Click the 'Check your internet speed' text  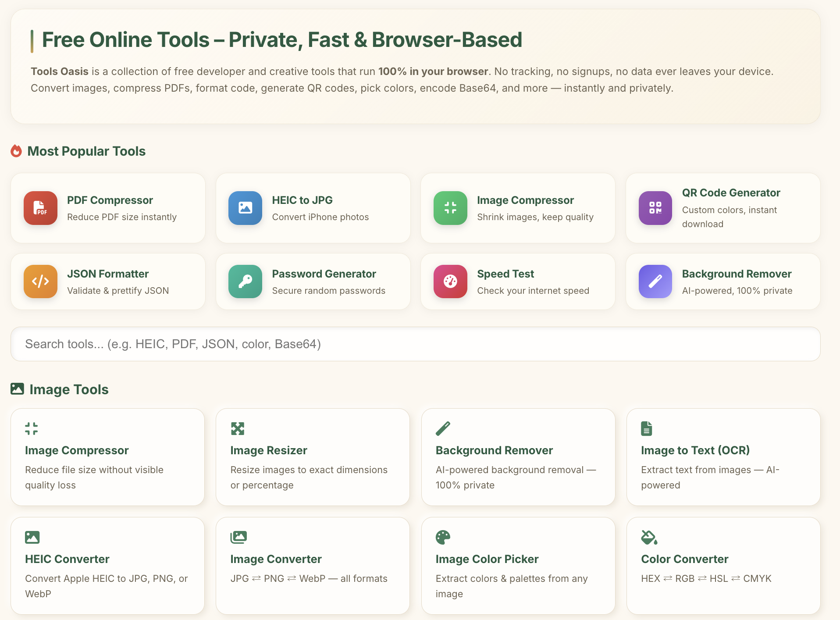(533, 291)
